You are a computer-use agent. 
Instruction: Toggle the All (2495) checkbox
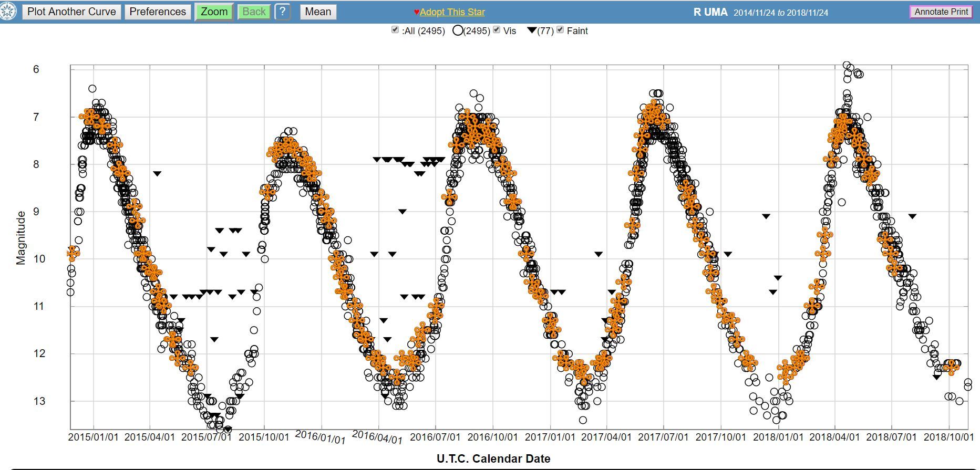click(x=395, y=30)
